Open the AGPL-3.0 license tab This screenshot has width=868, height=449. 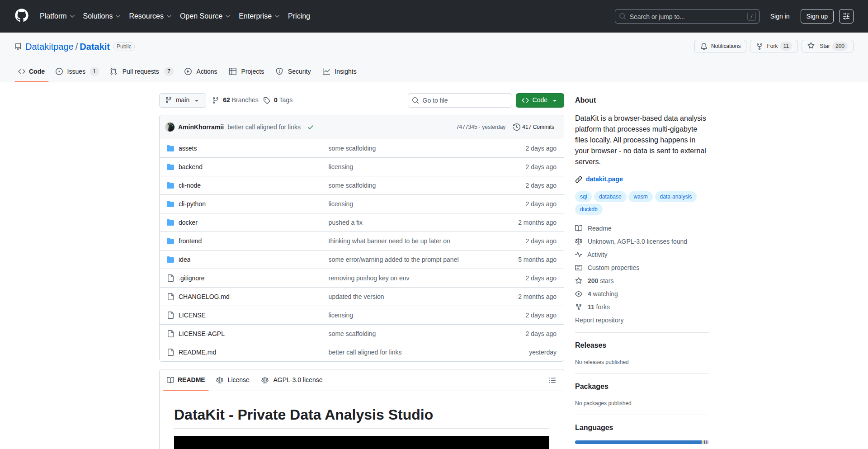point(292,380)
